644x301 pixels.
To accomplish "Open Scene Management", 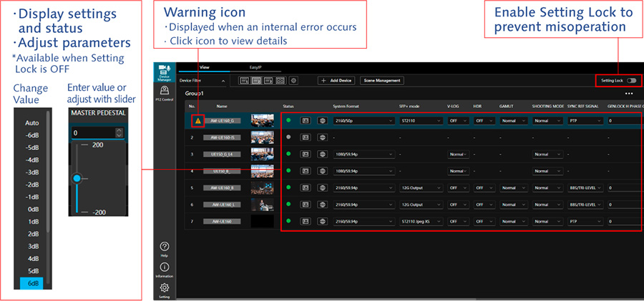I will tap(382, 81).
